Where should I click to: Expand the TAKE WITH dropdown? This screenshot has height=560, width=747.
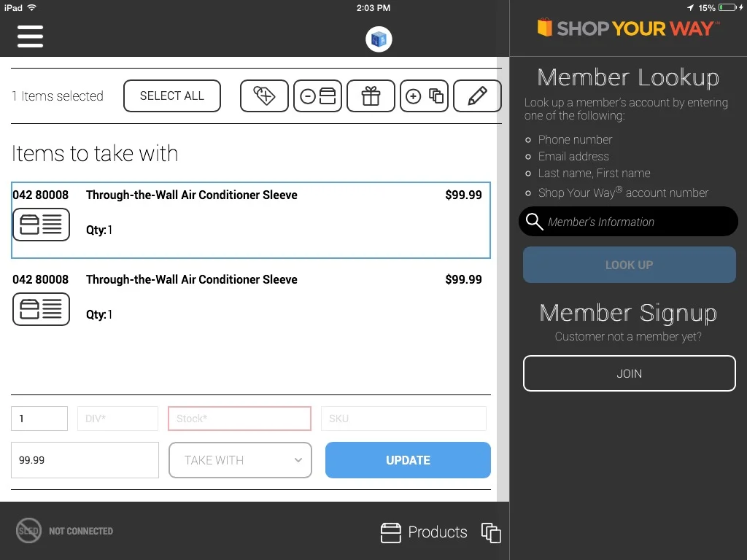(240, 460)
